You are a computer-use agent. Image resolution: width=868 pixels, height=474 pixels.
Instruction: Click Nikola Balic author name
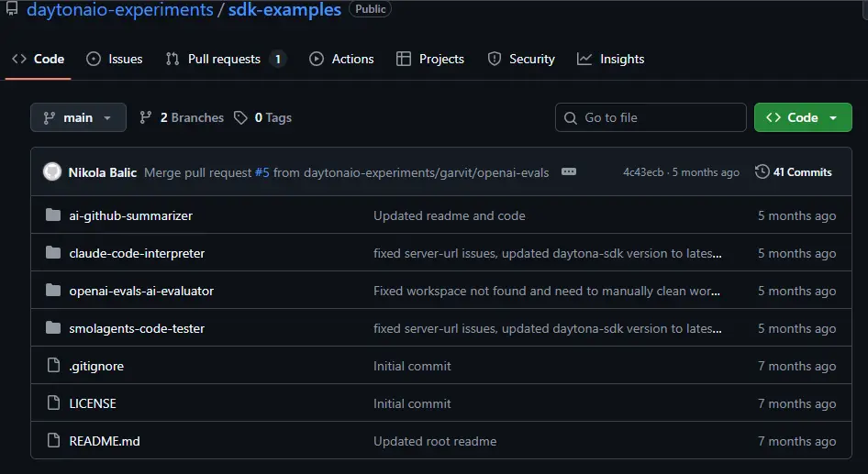(x=103, y=172)
